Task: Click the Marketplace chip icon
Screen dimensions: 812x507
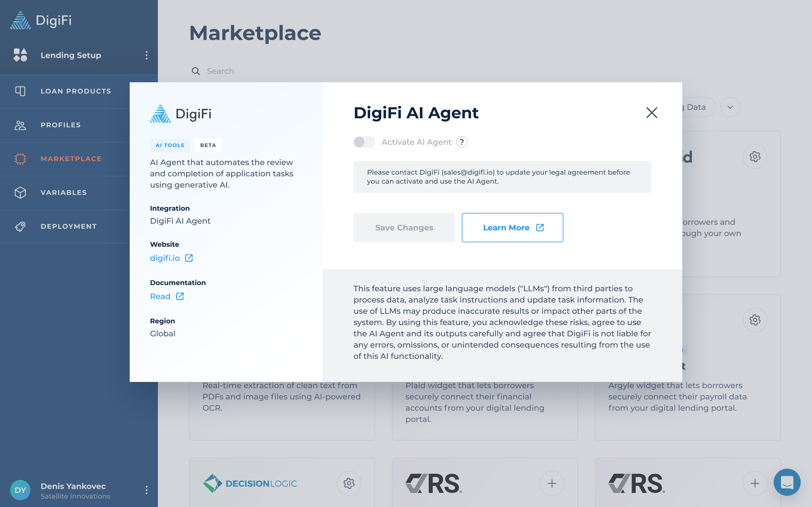Action: pos(20,159)
